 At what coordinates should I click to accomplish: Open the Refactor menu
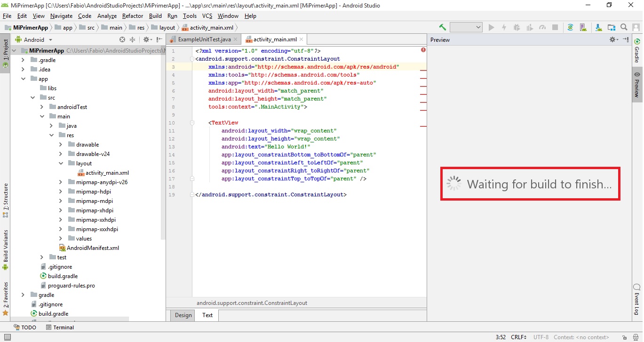(x=133, y=16)
